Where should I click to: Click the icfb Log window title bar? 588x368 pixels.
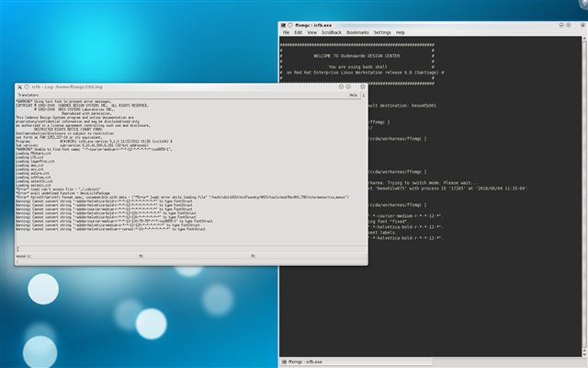184,86
